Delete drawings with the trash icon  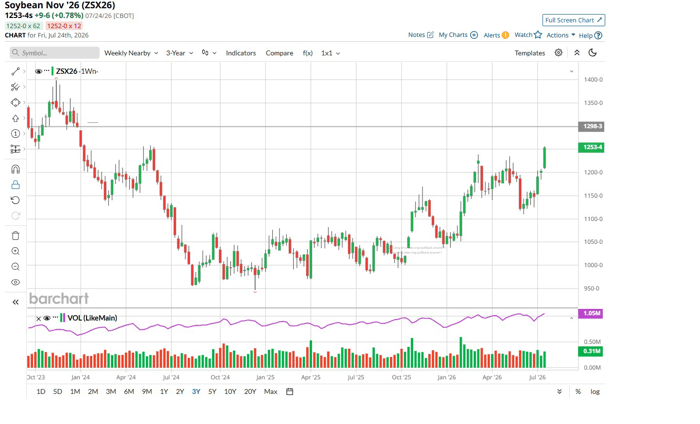(x=16, y=236)
